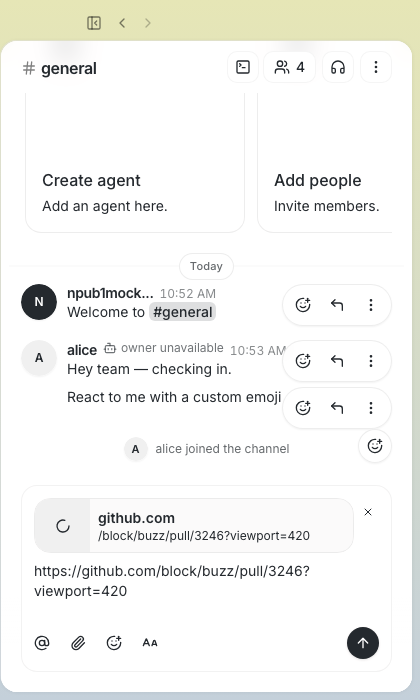
Task: Insert a mention with the @ icon
Action: (x=42, y=643)
